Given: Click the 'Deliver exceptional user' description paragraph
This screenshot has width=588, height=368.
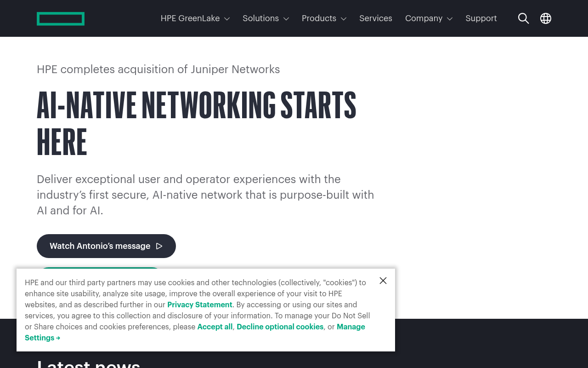Looking at the screenshot, I should pos(205,195).
